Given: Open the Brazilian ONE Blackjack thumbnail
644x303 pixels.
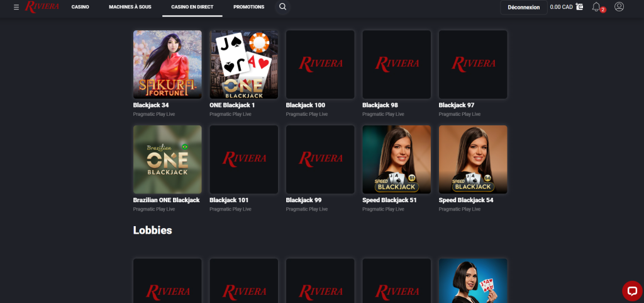Looking at the screenshot, I should 167,159.
